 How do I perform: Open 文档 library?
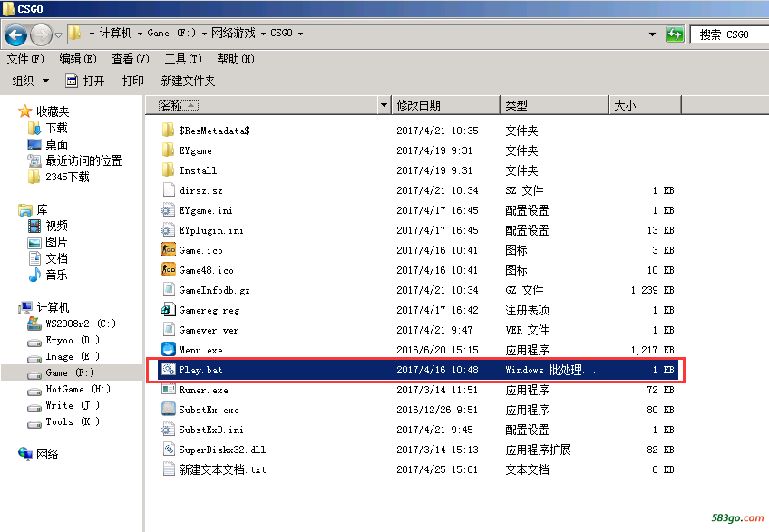(56, 258)
